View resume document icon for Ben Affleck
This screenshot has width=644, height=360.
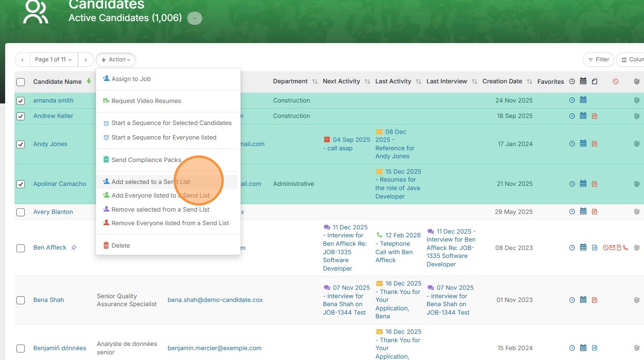594,248
